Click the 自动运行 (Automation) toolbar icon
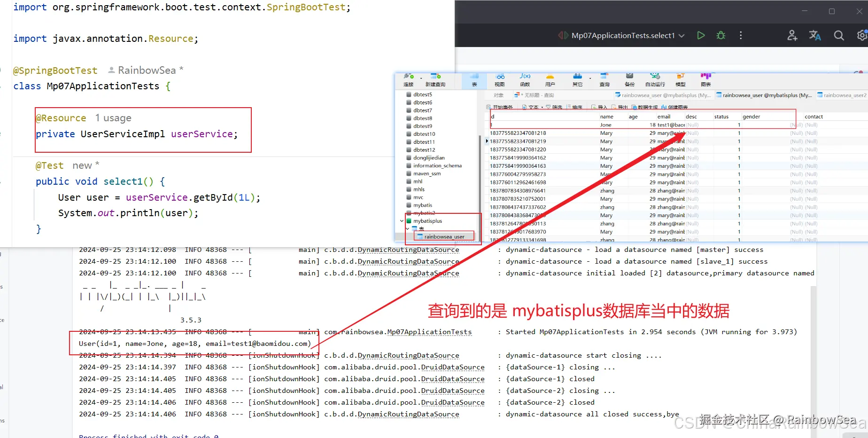Viewport: 868px width, 438px height. (655, 80)
